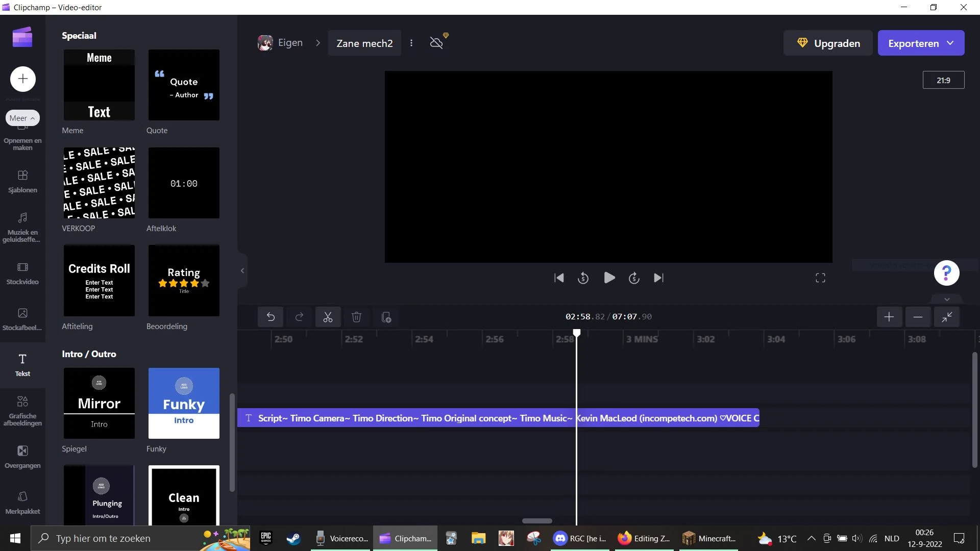Click the split scissors tool
980x551 pixels.
tap(328, 317)
